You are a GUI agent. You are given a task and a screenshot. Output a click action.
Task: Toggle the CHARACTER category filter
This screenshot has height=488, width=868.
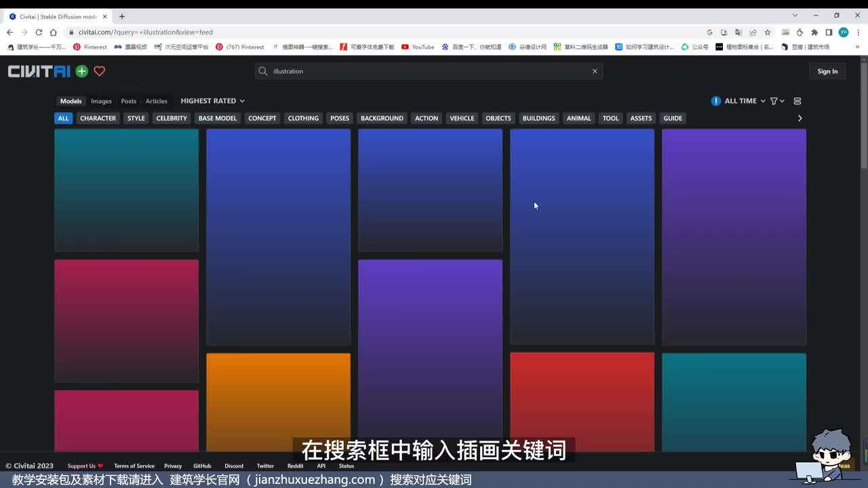(98, 118)
